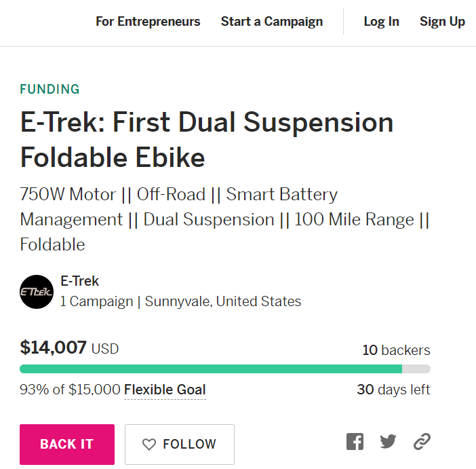The image size is (476, 469).
Task: Click the $14,007 USD raised amount
Action: click(x=69, y=348)
